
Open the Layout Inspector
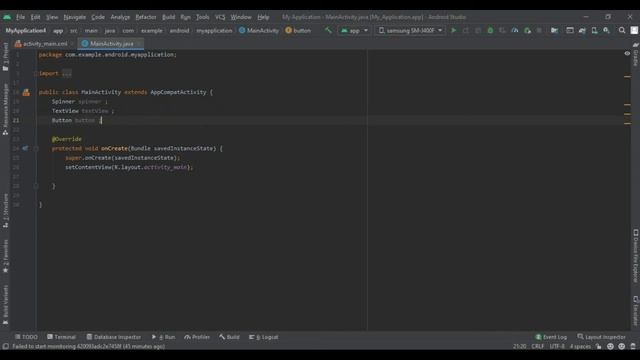tap(602, 337)
